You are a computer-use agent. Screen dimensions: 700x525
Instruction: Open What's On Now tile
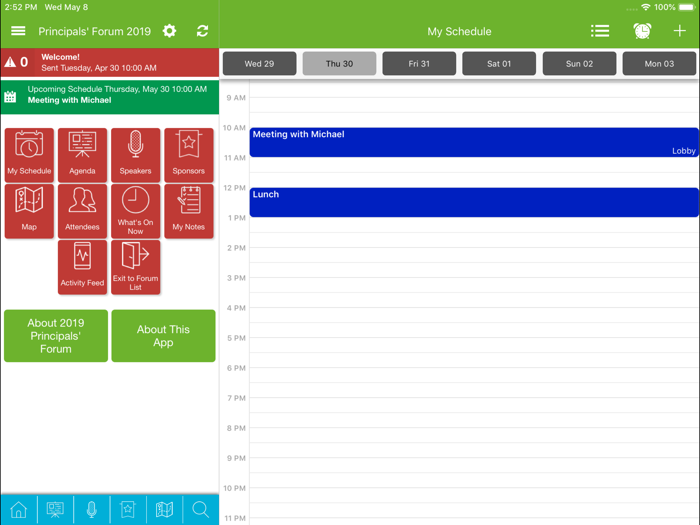[x=135, y=210]
